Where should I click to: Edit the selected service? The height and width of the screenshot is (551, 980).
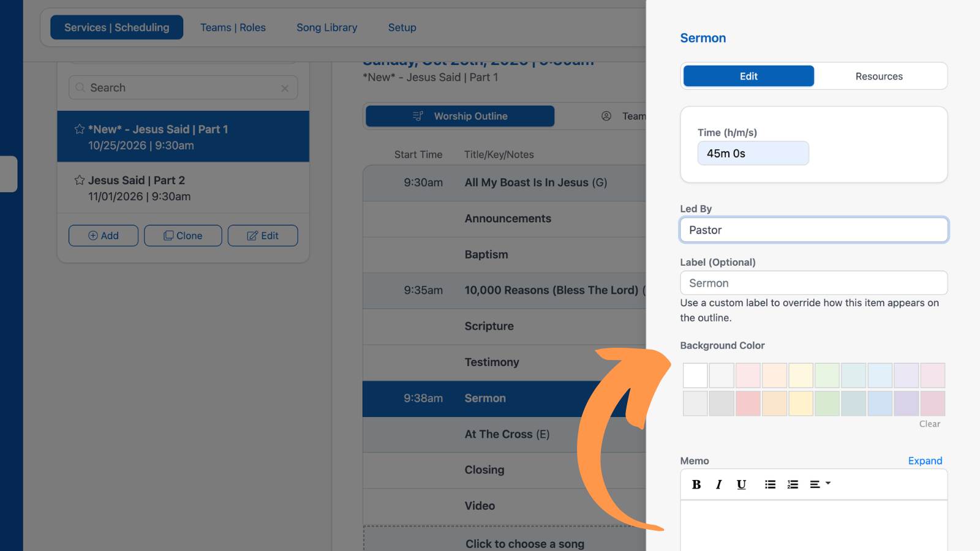coord(263,236)
